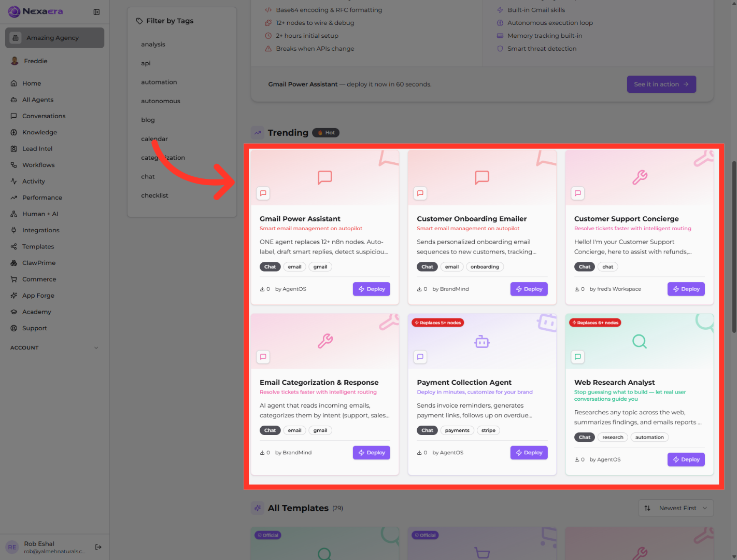This screenshot has width=737, height=560.
Task: Select the Amazing Agency workspace
Action: pyautogui.click(x=54, y=38)
